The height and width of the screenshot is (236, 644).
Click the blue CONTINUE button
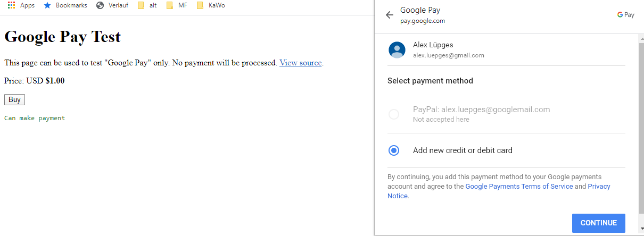click(x=598, y=223)
